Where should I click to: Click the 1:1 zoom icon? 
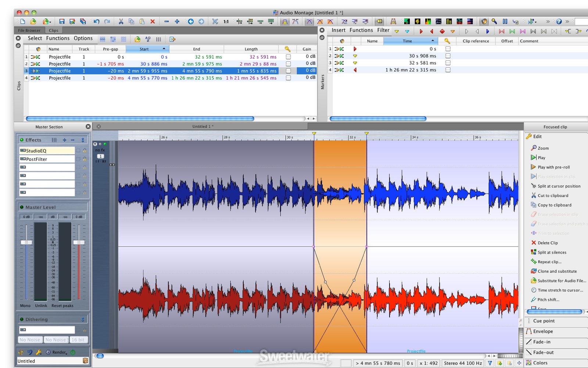point(226,22)
